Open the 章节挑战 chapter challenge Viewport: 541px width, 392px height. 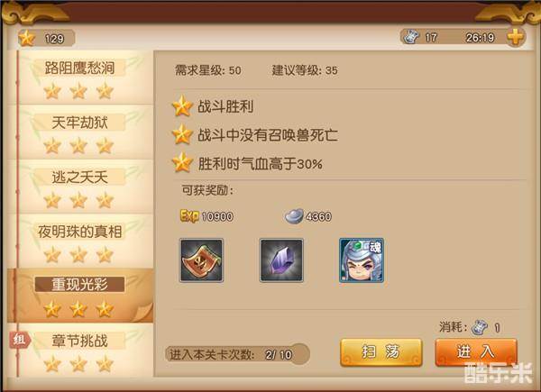(80, 351)
